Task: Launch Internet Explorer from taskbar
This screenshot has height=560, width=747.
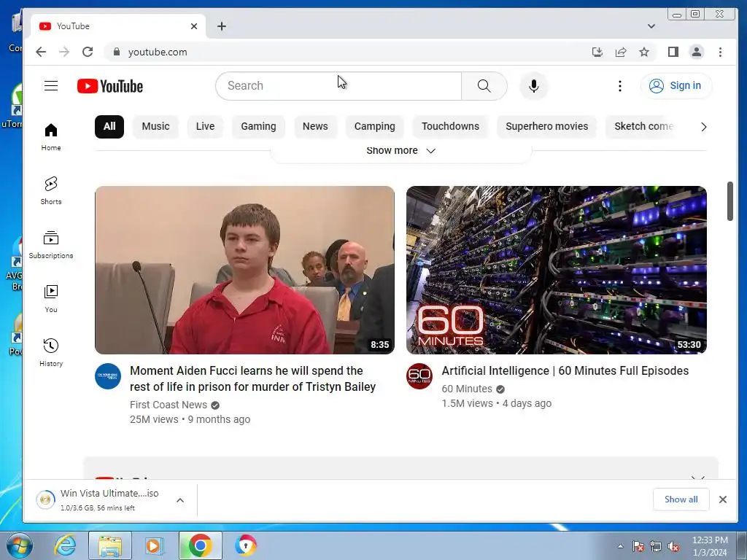Action: [64, 545]
